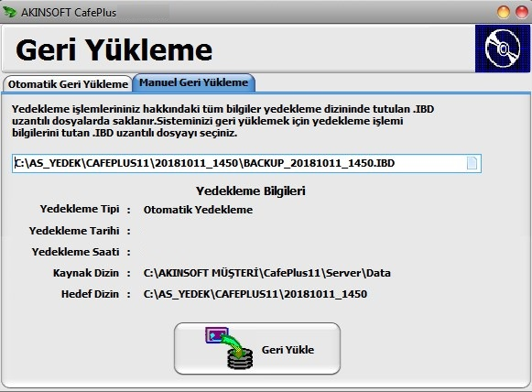Select the Manuel Geri Yükleme tab
Viewport: 532px width, 392px height.
tap(194, 82)
